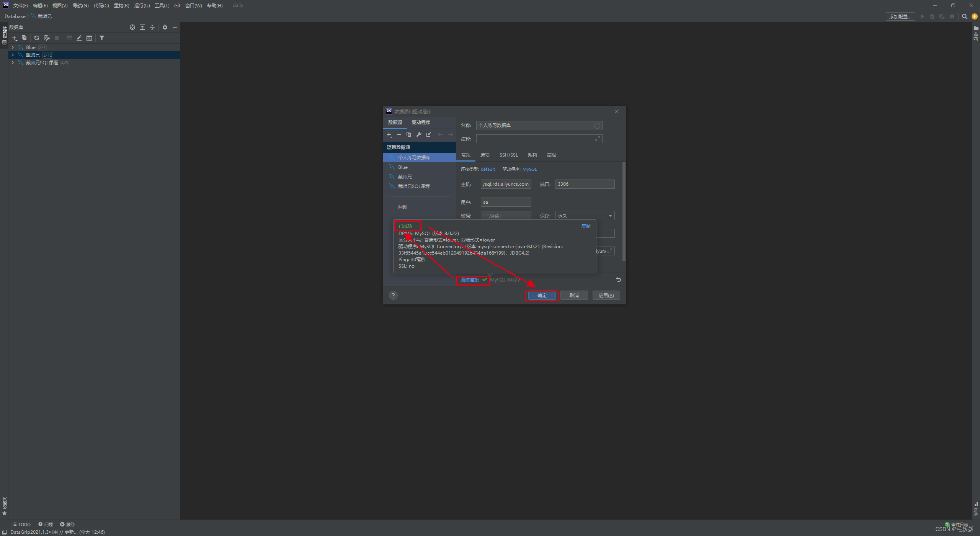980x536 pixels.
Task: Click the revert changes icon in the dialog
Action: 618,279
